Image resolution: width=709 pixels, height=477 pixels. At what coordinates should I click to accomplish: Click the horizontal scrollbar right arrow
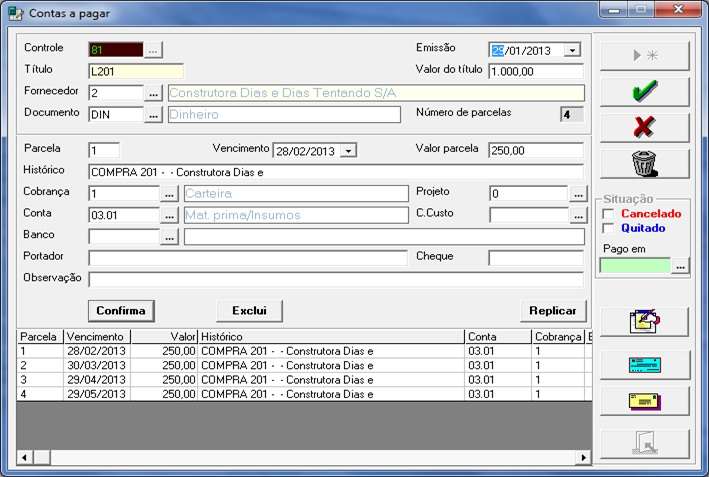(x=583, y=457)
